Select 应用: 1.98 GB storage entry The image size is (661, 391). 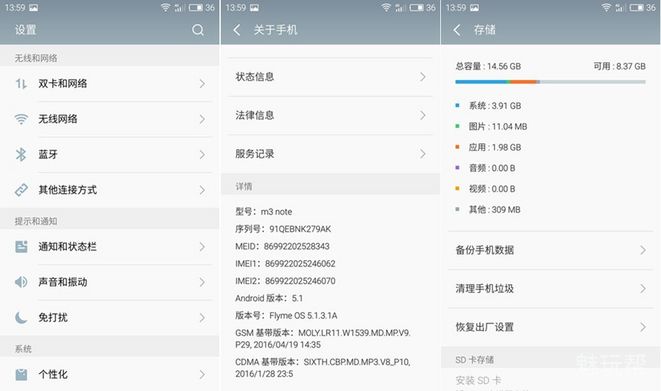[x=495, y=147]
